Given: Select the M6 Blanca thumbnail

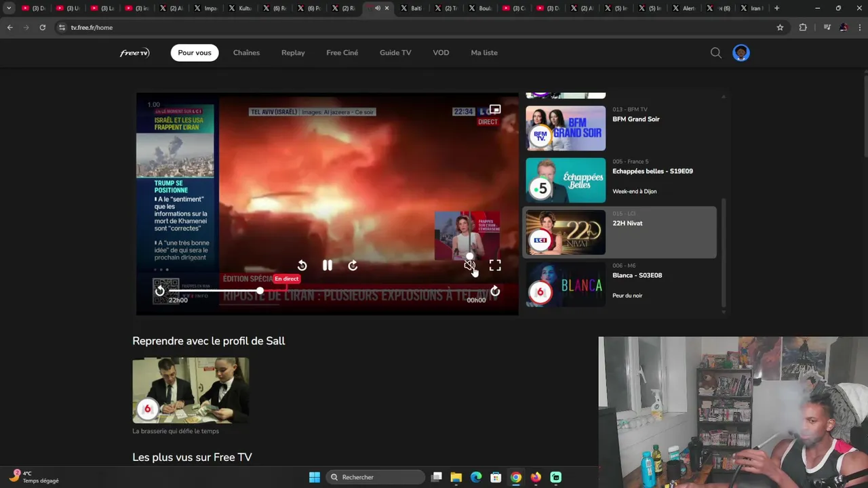Looking at the screenshot, I should click(x=566, y=285).
